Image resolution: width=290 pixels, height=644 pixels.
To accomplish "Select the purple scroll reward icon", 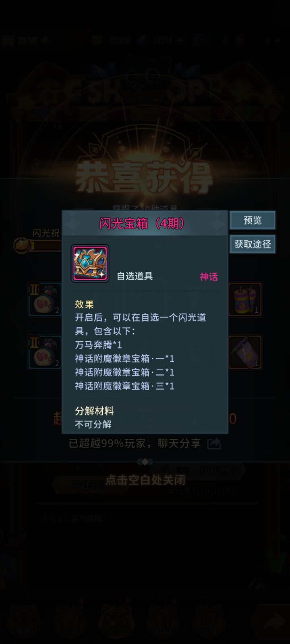I will pyautogui.click(x=245, y=352).
